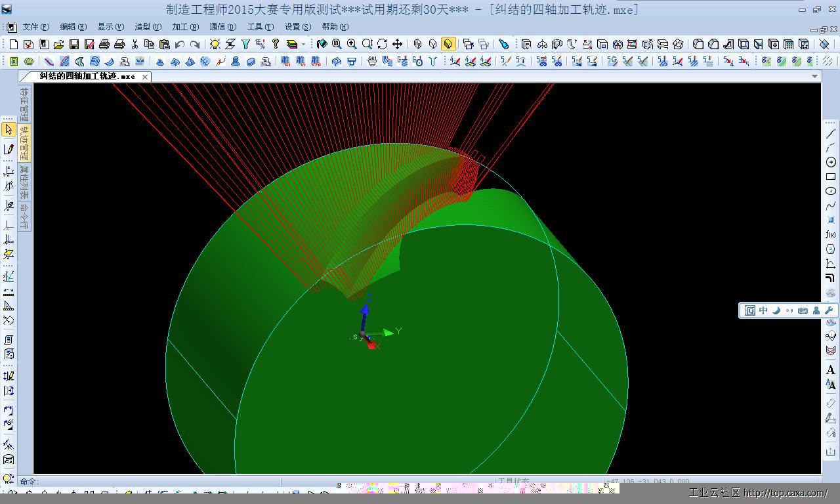The width and height of the screenshot is (840, 504).
Task: Rotate the view with circular arrows icon
Action: tap(382, 44)
